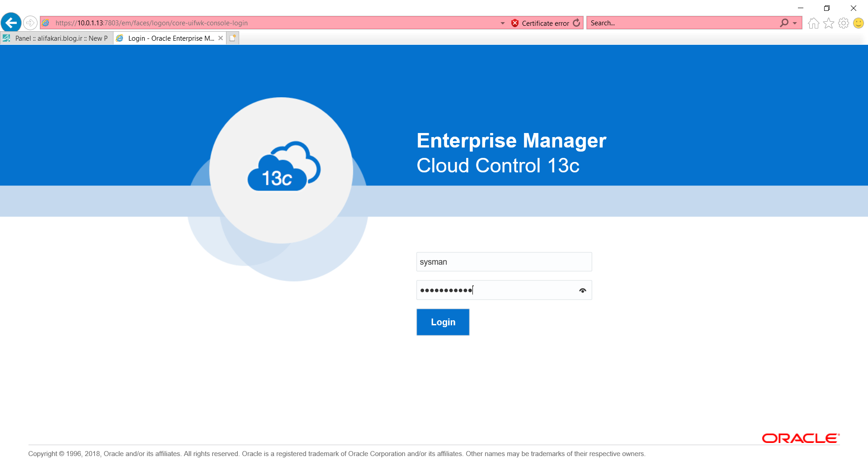Click the Oracle logo in footer
868x466 pixels.
click(800, 438)
